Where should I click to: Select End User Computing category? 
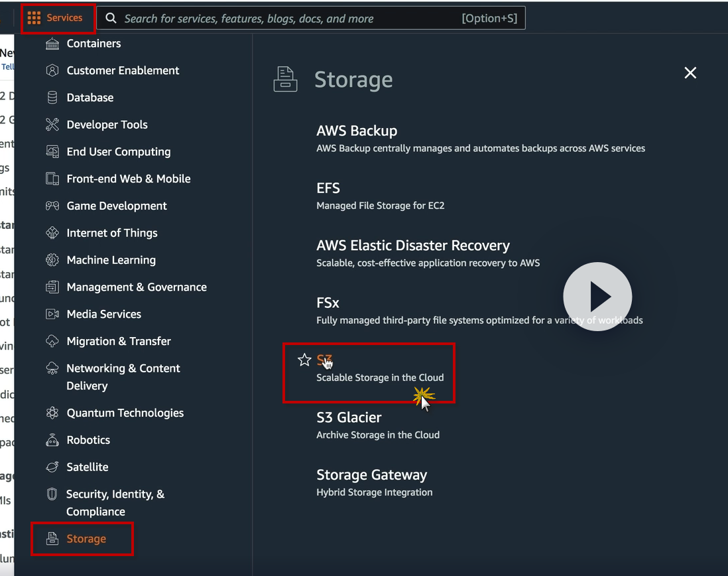click(x=119, y=152)
